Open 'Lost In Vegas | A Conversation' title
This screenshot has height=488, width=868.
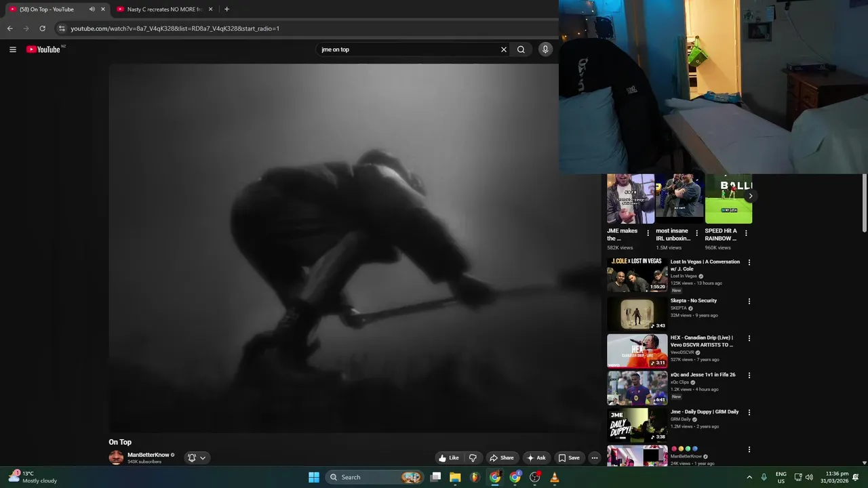click(705, 265)
